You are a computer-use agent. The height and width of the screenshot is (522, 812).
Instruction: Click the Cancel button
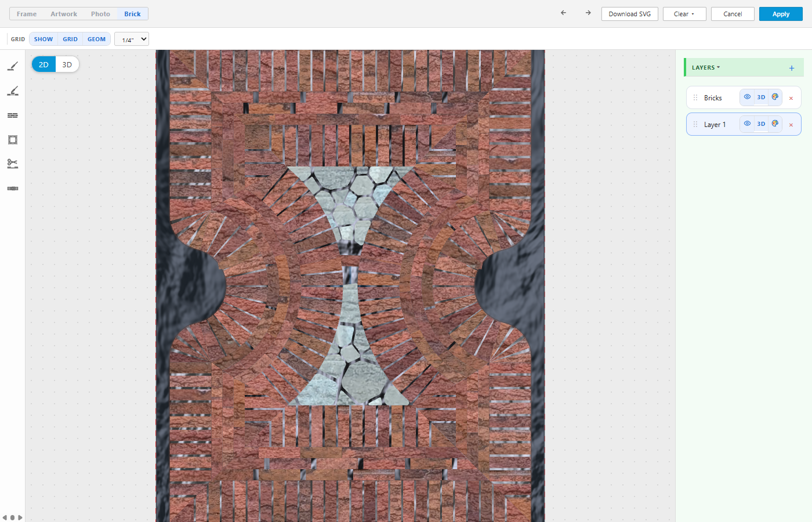pos(733,14)
